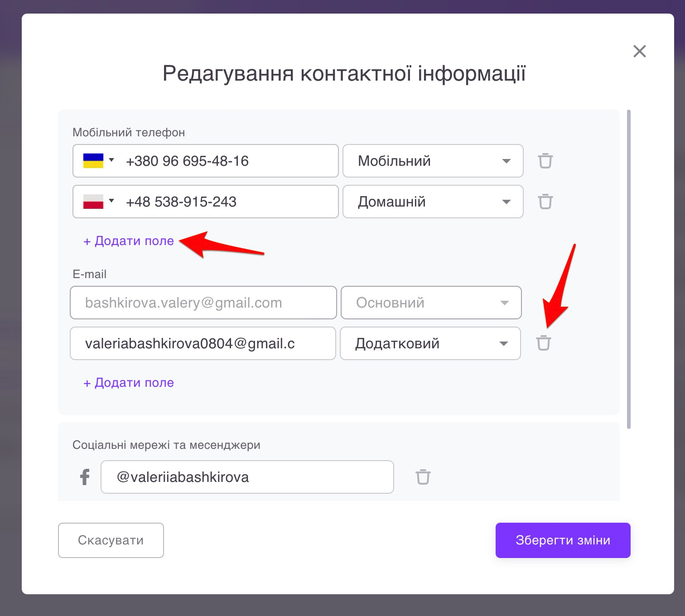Click the +380 96 695-48-16 phone field
This screenshot has width=685, height=616.
pos(227,161)
